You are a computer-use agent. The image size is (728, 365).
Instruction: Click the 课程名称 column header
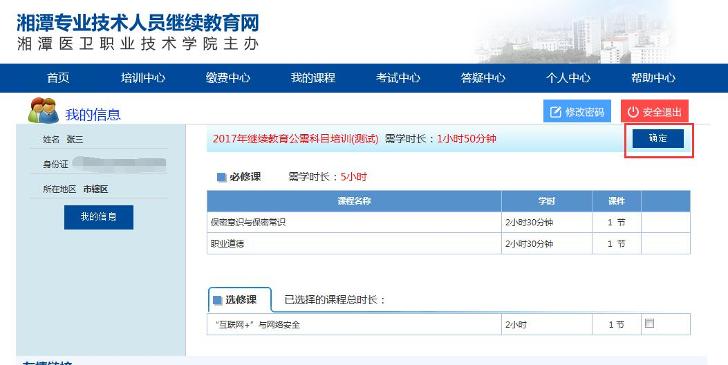pyautogui.click(x=354, y=202)
